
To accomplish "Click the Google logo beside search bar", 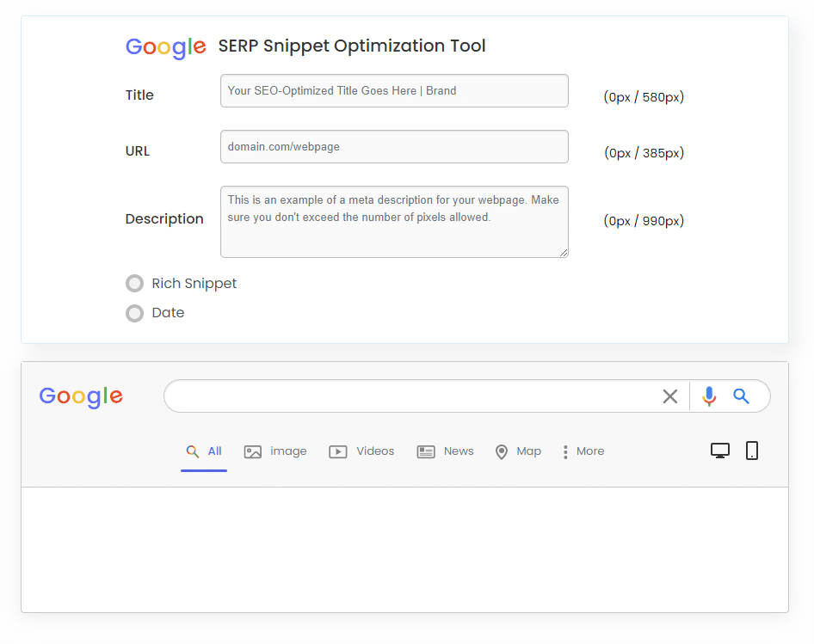I will pyautogui.click(x=81, y=397).
